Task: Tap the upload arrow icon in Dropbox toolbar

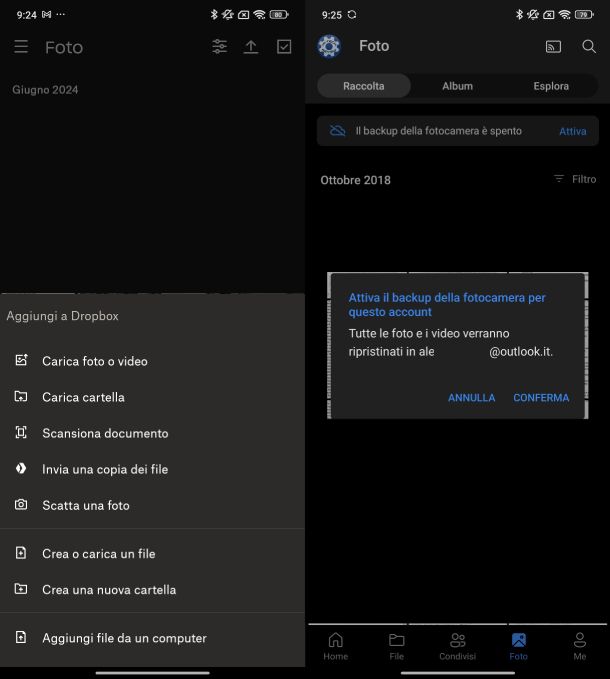Action: tap(251, 47)
